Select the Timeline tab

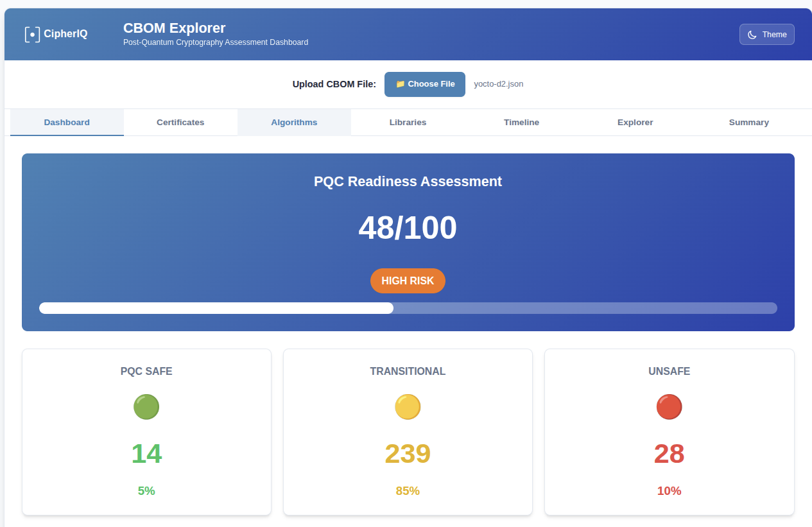pos(521,123)
